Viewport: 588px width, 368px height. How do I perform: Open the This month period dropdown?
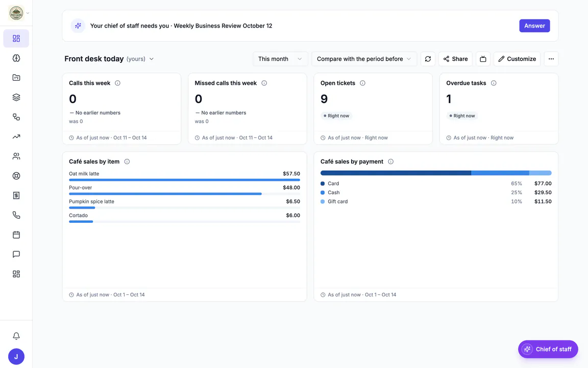[x=280, y=59]
